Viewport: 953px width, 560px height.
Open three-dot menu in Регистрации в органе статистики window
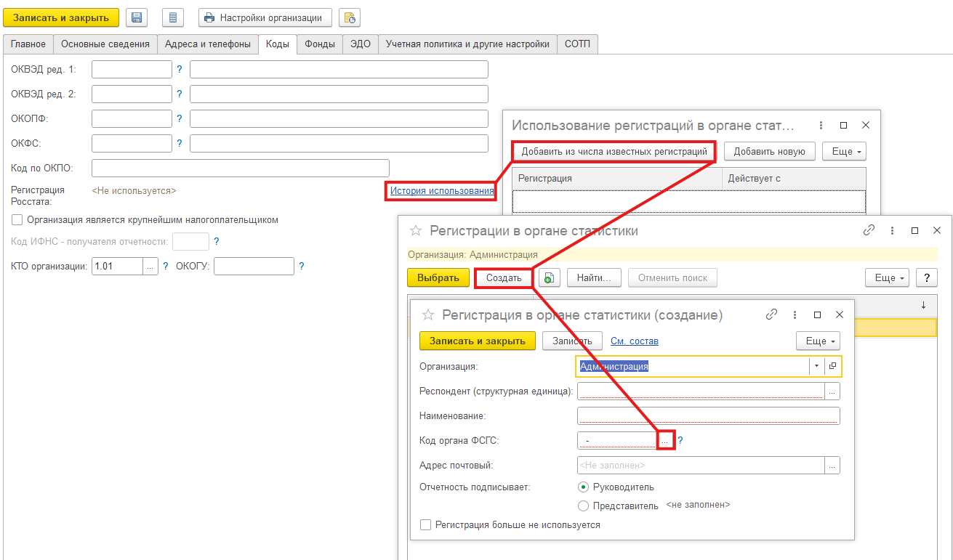click(x=892, y=230)
